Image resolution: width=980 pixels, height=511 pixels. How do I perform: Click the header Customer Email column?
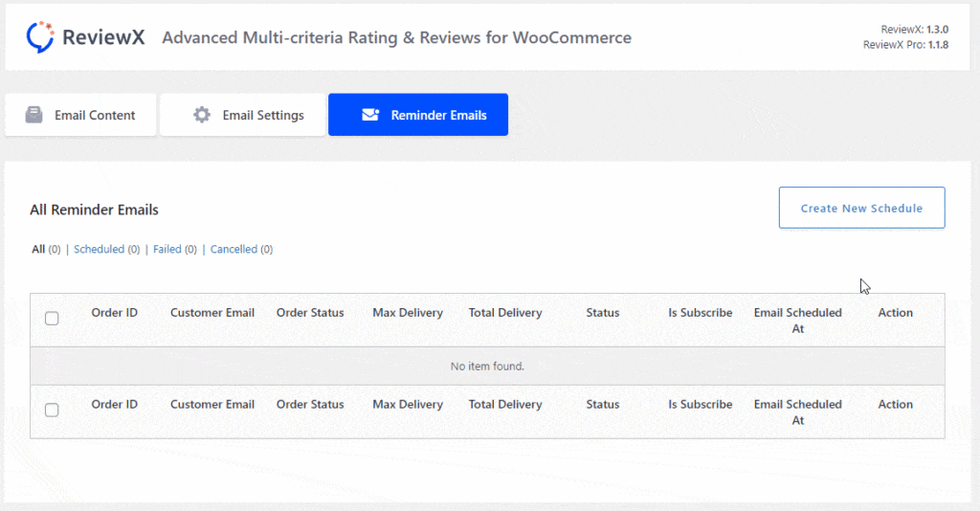[212, 312]
